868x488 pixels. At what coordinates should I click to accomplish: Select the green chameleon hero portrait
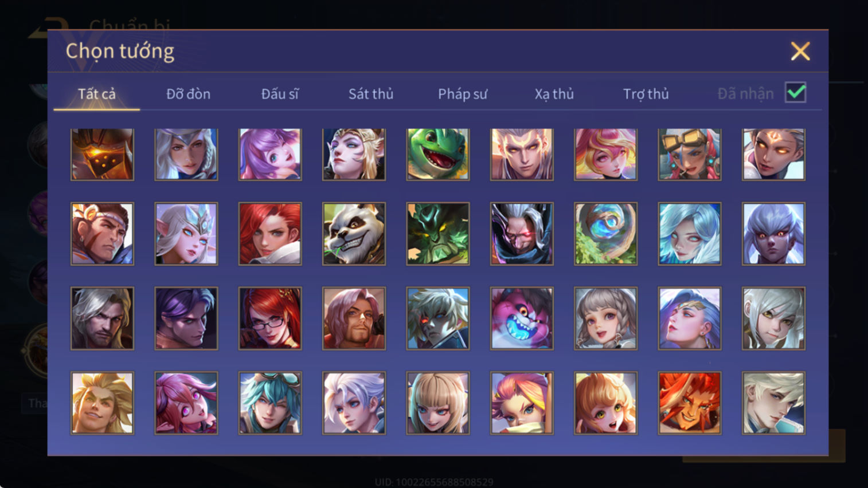(x=438, y=154)
